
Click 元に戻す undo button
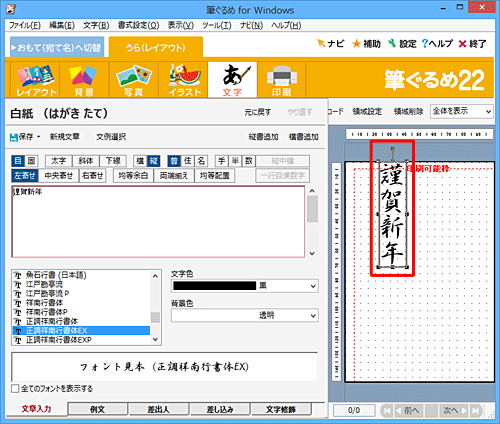258,113
